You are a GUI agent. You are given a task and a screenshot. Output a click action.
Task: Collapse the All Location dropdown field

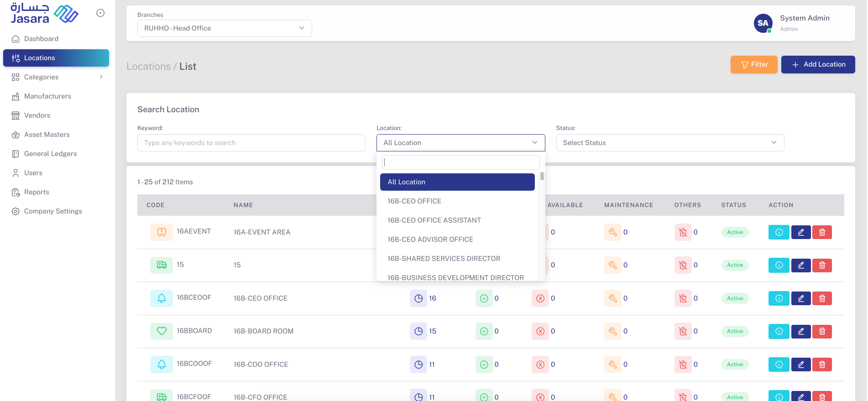tap(460, 143)
